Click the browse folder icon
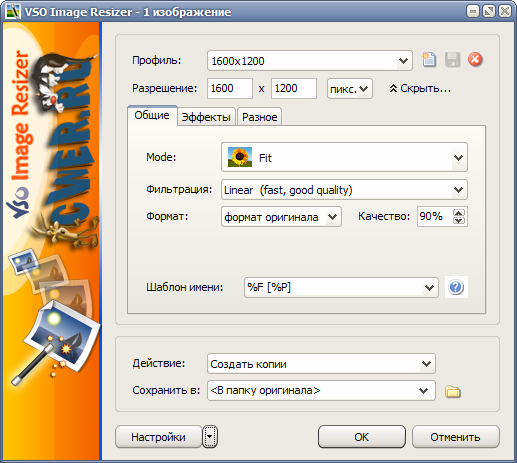The width and height of the screenshot is (517, 463). 452,391
